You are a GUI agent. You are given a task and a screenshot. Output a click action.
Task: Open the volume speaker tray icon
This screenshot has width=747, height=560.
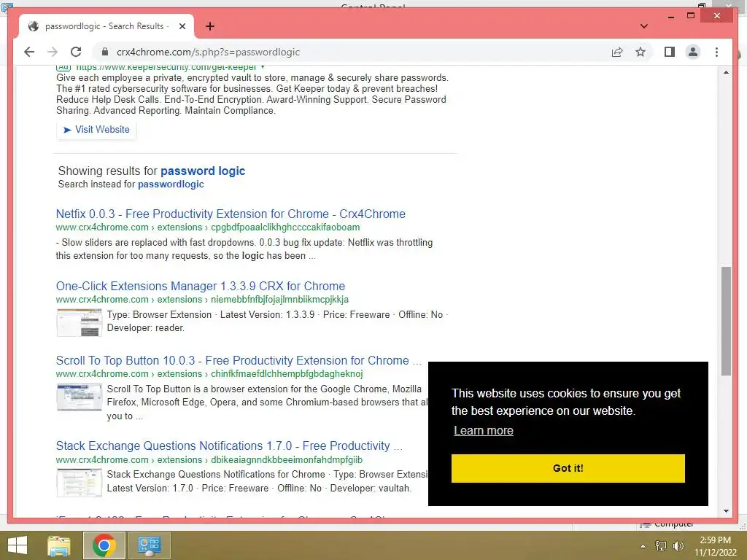coord(678,546)
